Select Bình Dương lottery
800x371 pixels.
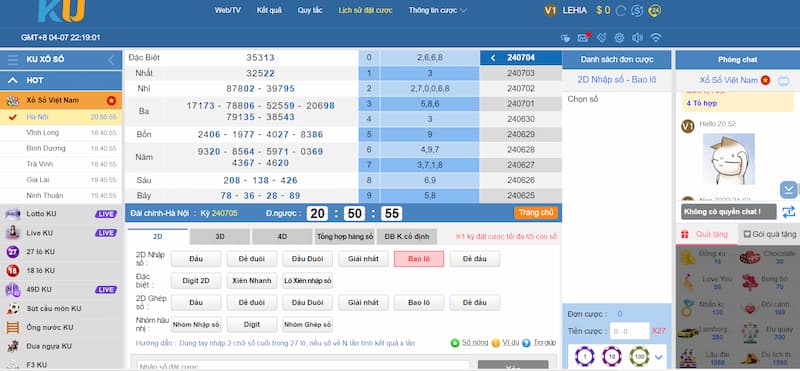(x=61, y=149)
